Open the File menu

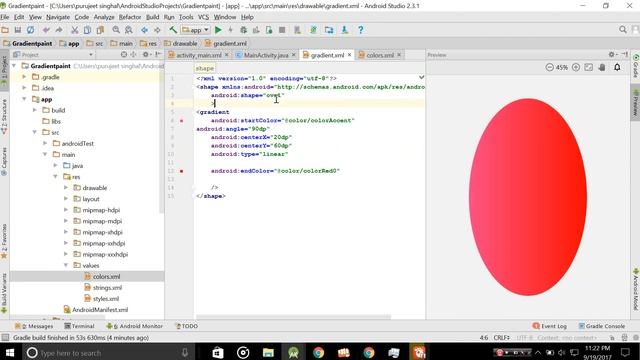[4, 17]
